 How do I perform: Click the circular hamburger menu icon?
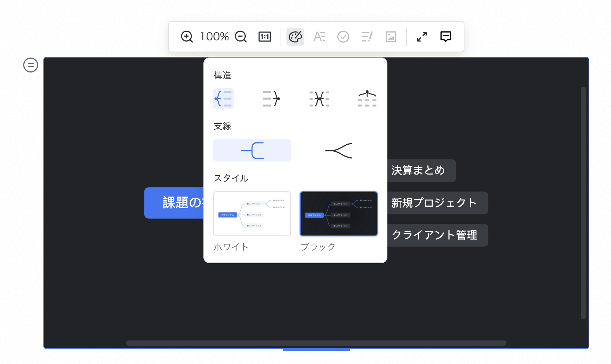click(x=30, y=65)
